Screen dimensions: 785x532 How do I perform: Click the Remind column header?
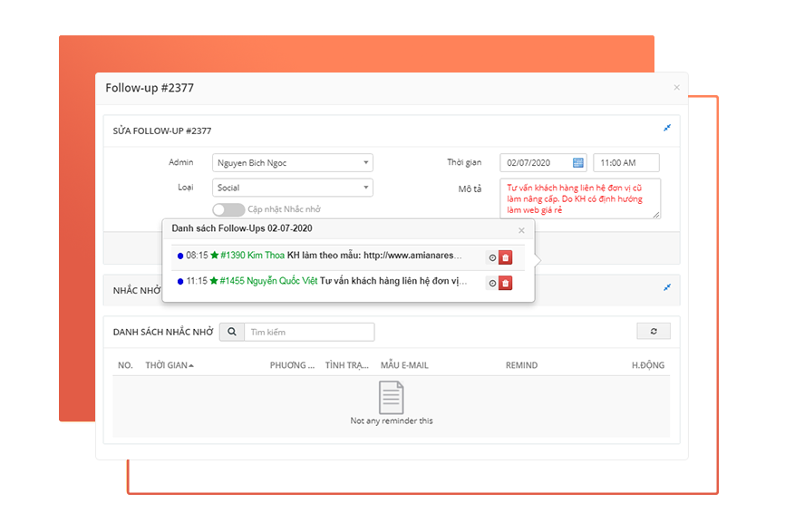(521, 365)
